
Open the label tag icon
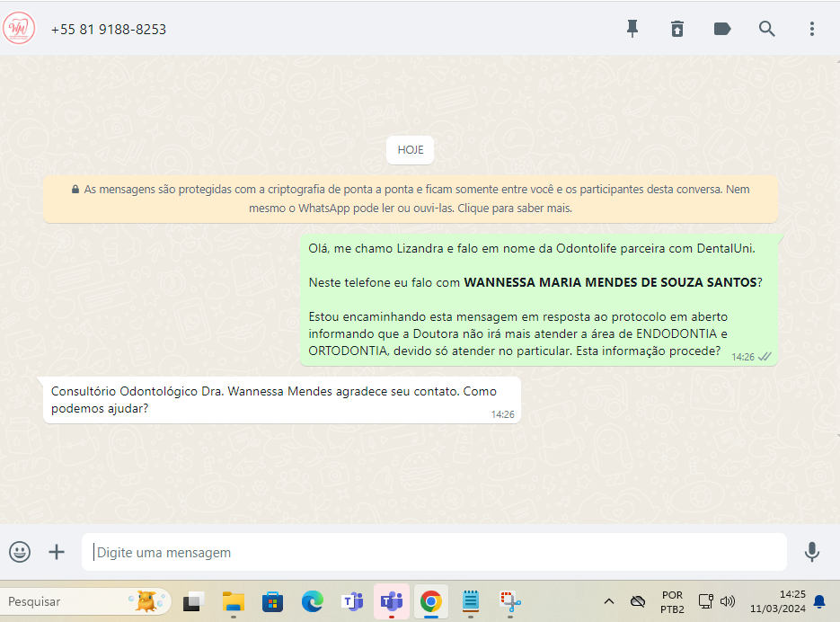[722, 29]
